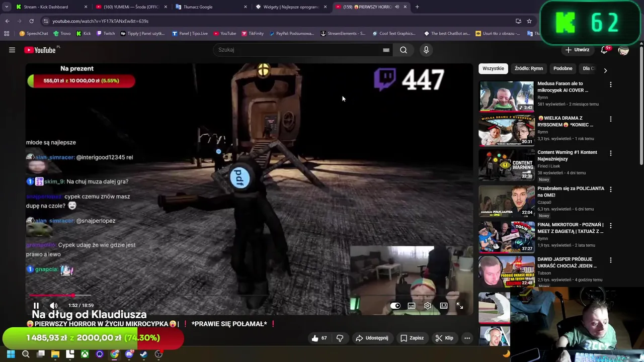
Task: Open Windows taskbar search
Action: [x=26, y=354]
